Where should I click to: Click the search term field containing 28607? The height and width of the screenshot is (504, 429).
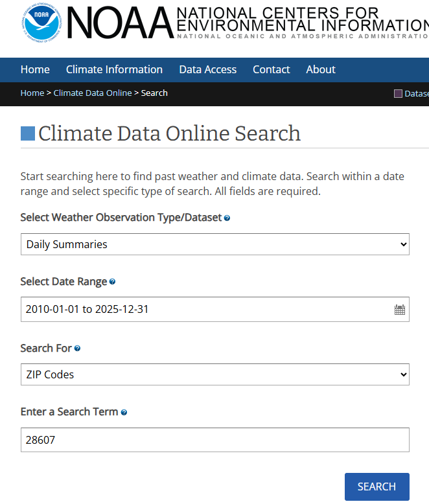click(x=214, y=440)
